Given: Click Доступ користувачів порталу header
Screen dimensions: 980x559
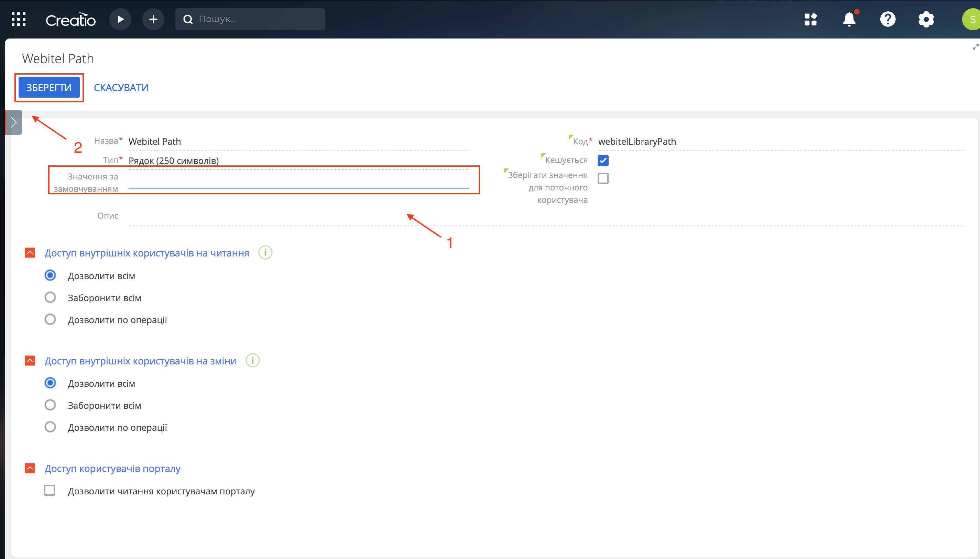Looking at the screenshot, I should 112,468.
